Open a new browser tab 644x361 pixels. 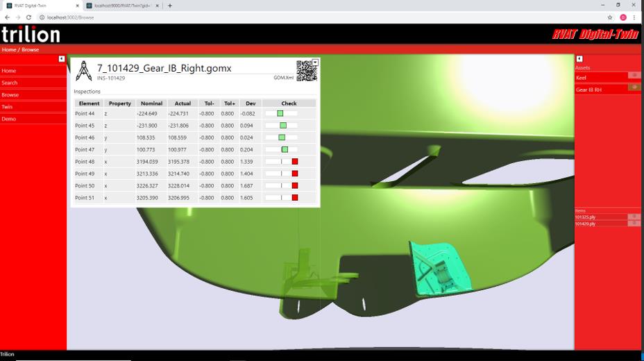click(x=169, y=6)
